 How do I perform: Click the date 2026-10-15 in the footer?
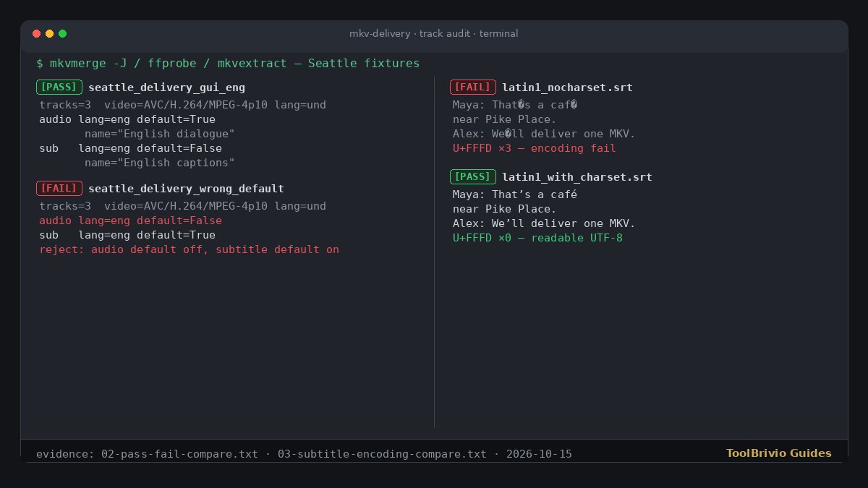(539, 454)
